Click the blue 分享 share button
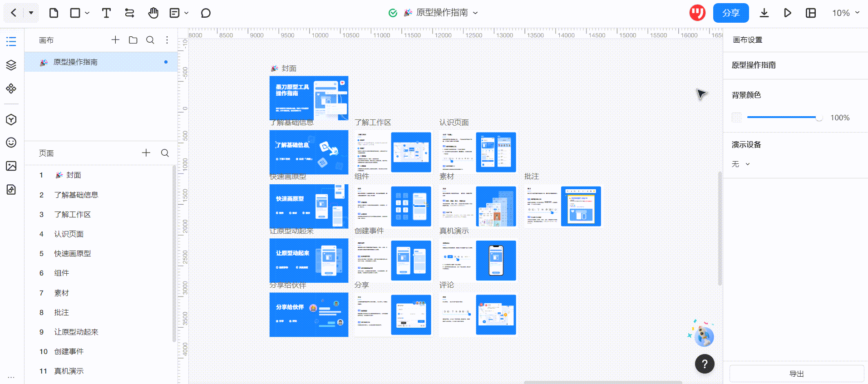The width and height of the screenshot is (868, 384). coord(731,13)
